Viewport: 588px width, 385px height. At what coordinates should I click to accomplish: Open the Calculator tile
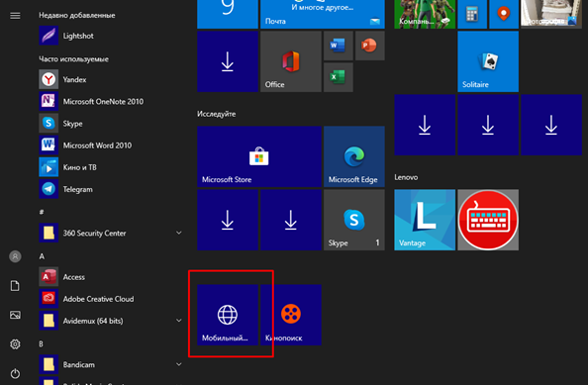click(x=472, y=14)
